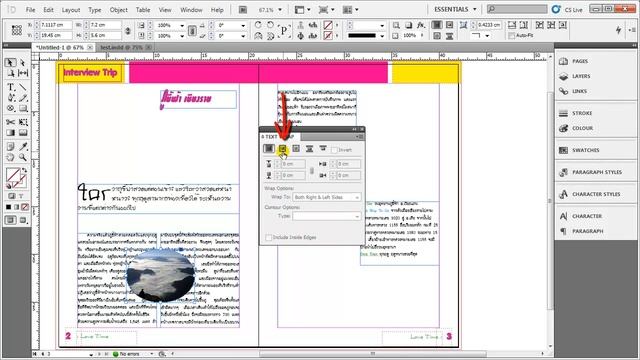Viewport: 640px width, 360px height.
Task: Click the Jump Object wrap icon
Action: click(x=309, y=149)
